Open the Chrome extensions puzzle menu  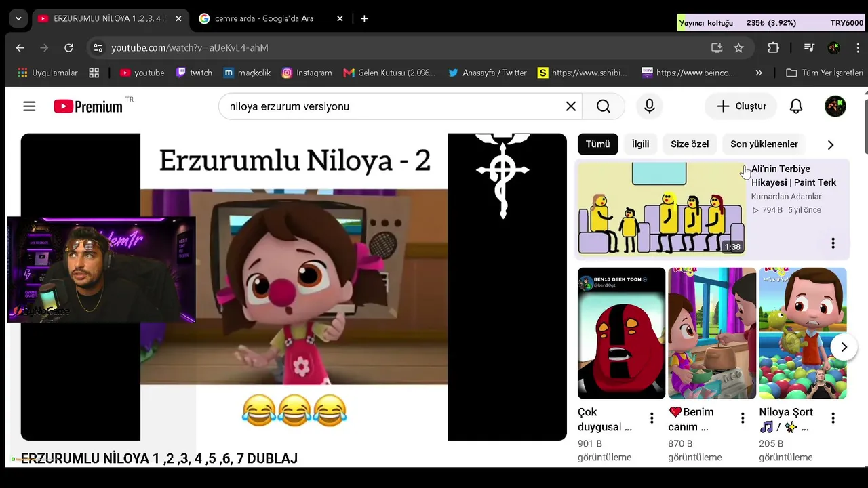click(x=773, y=47)
